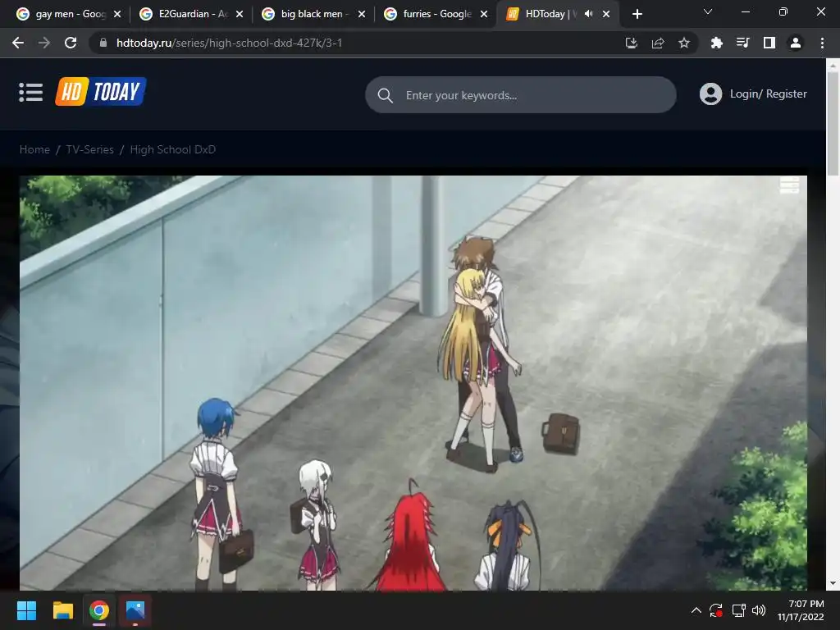This screenshot has height=630, width=840.
Task: Click the search magnifier icon
Action: [386, 95]
